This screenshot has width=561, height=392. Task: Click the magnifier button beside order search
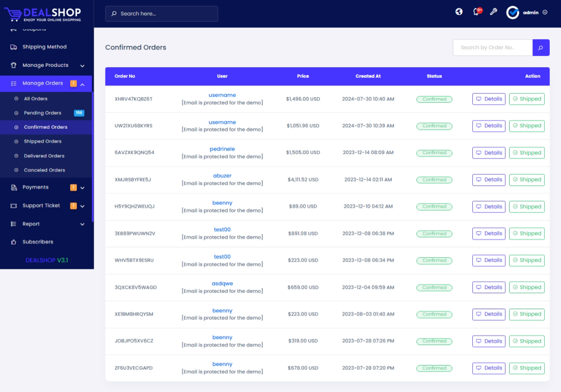[x=541, y=48]
